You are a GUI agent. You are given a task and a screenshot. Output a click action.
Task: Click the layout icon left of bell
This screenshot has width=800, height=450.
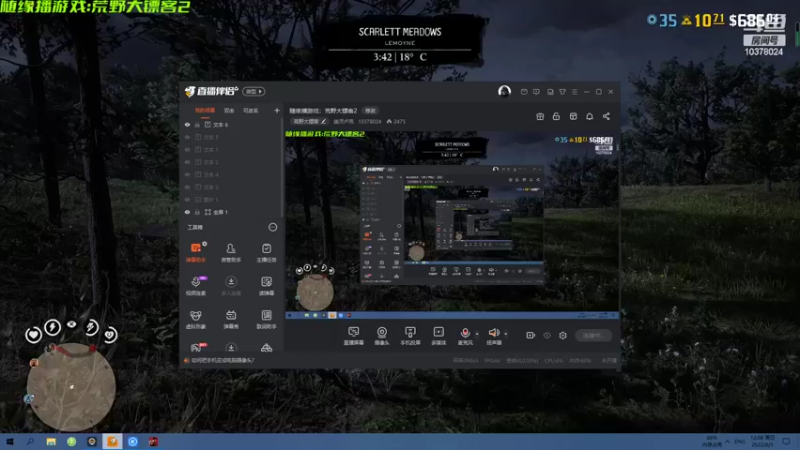point(573,116)
